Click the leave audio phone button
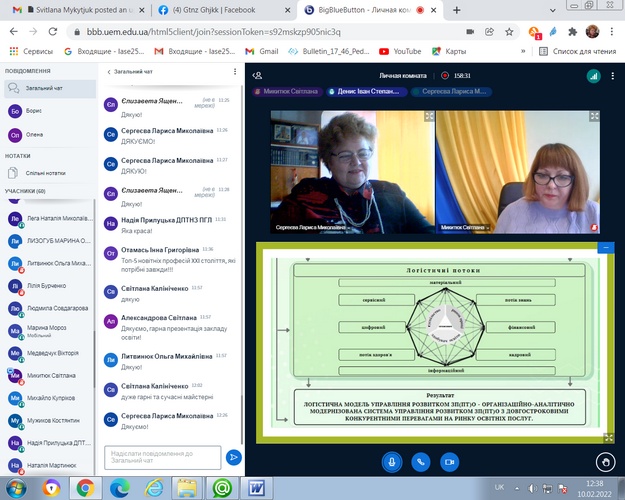This screenshot has height=500, width=625. click(x=420, y=462)
